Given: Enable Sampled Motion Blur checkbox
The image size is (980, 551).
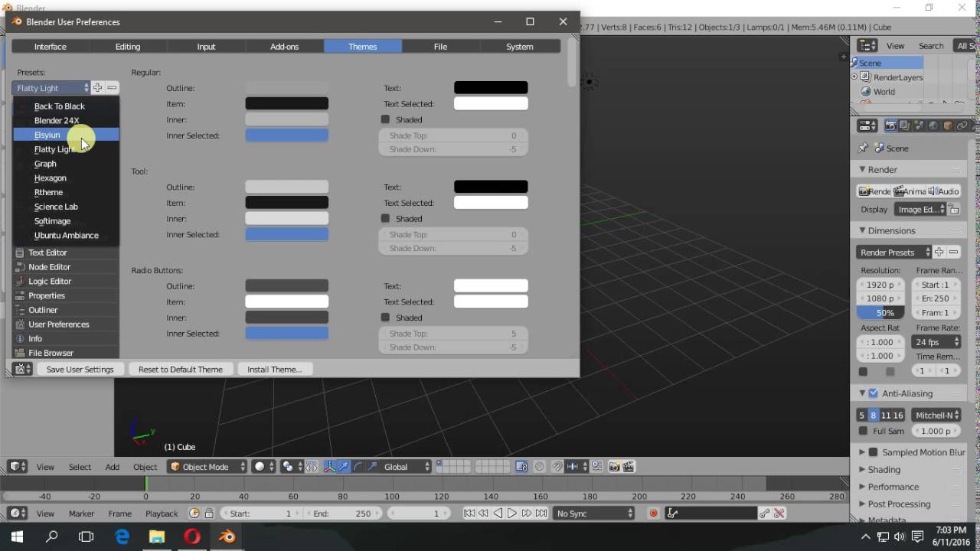Looking at the screenshot, I should (x=874, y=452).
